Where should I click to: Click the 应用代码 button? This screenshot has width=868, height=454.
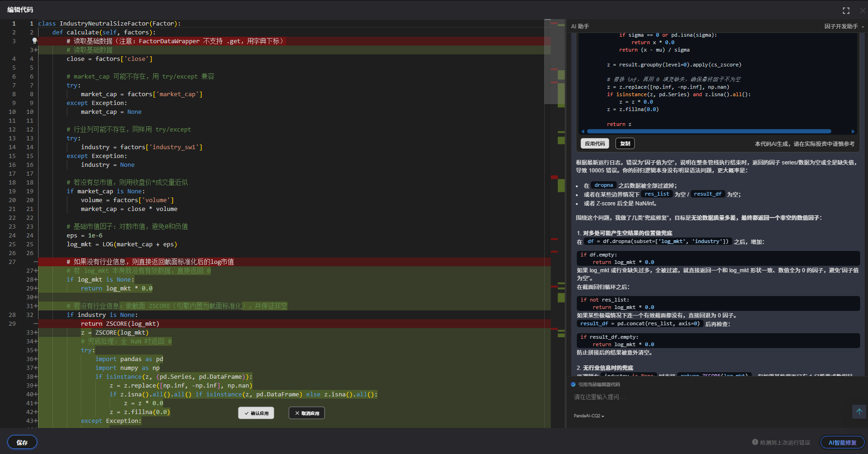coord(595,144)
